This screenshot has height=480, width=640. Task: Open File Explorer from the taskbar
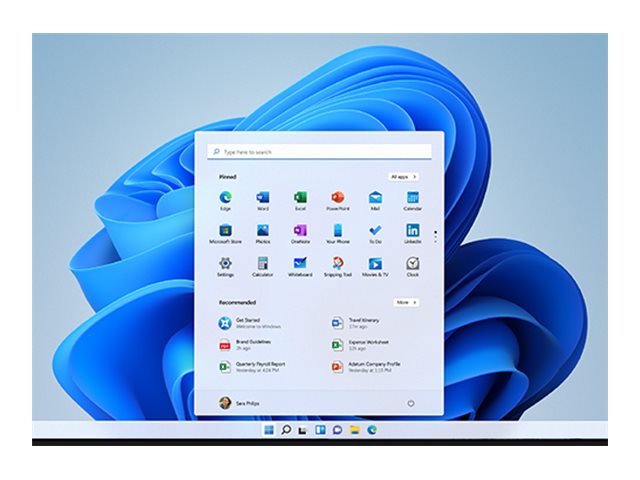click(x=355, y=430)
